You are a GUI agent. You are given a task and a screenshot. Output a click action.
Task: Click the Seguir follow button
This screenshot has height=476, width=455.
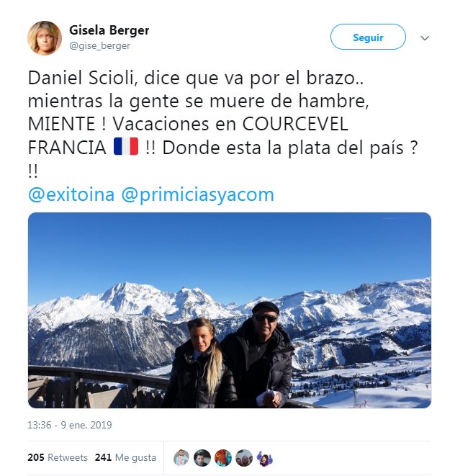(368, 37)
